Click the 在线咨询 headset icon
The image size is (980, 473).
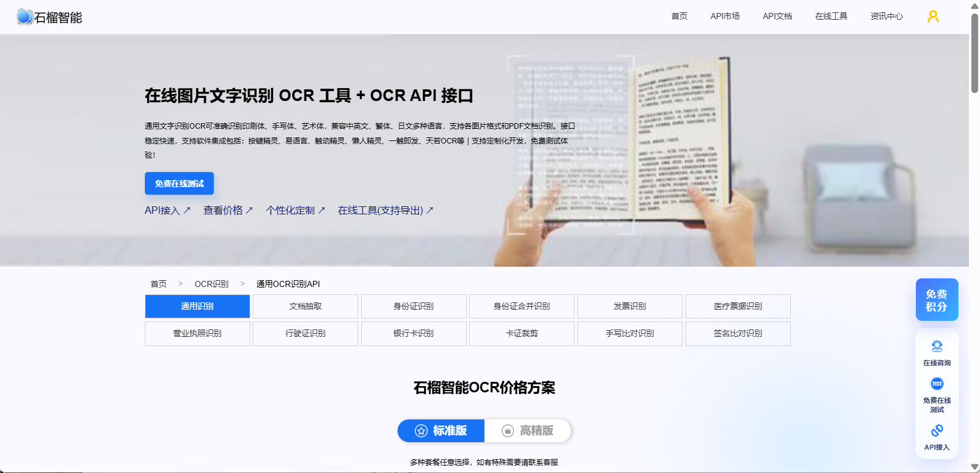pos(937,346)
